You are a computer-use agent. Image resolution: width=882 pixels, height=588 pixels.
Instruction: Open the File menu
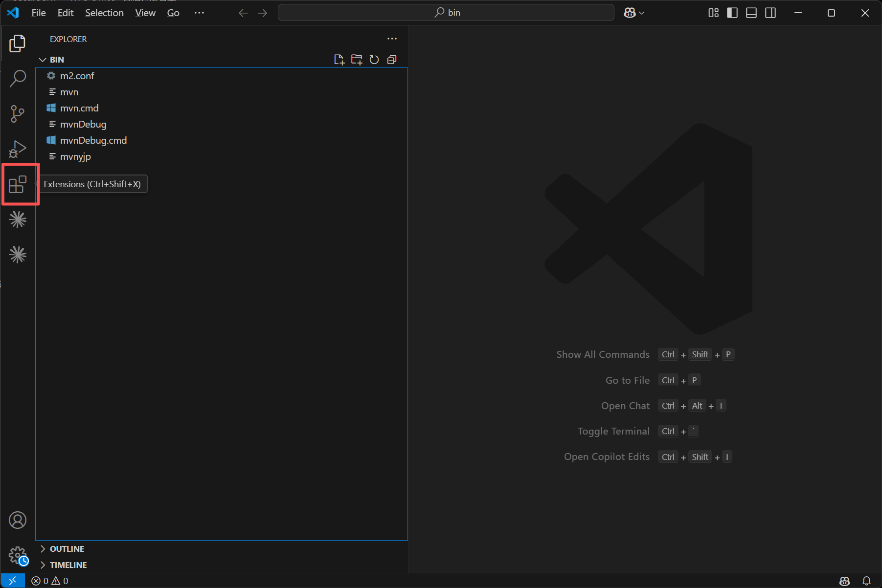39,13
